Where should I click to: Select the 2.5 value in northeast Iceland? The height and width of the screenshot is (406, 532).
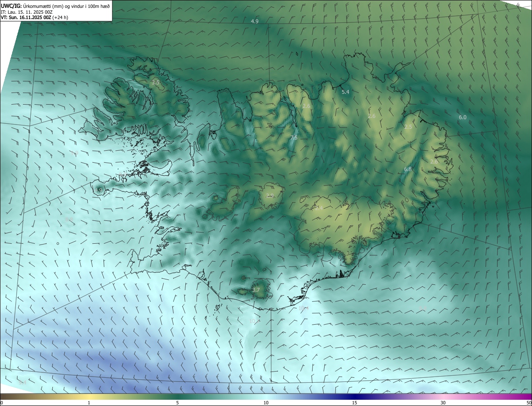[408, 127]
